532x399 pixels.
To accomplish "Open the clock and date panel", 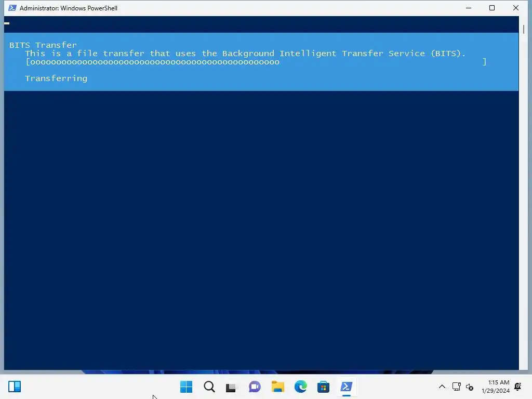I will pyautogui.click(x=496, y=387).
